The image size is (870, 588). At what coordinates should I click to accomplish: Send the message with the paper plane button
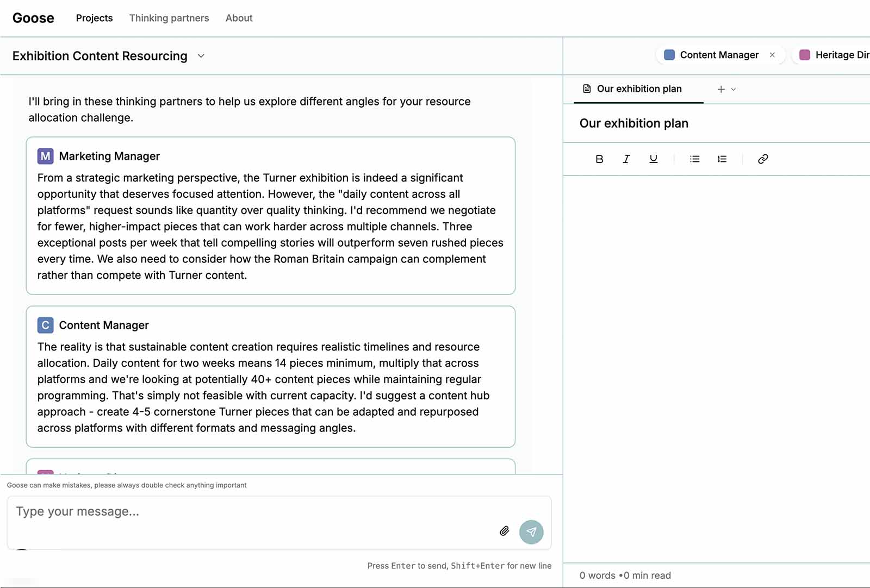click(x=531, y=532)
